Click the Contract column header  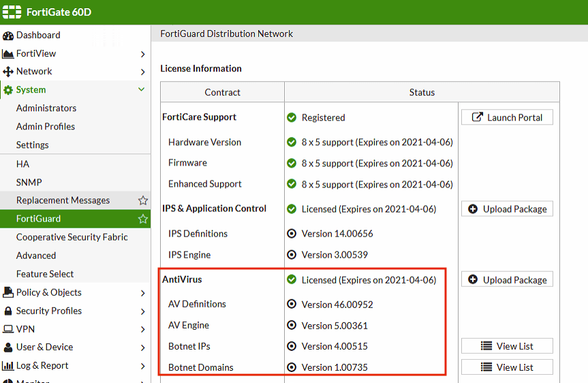click(222, 92)
